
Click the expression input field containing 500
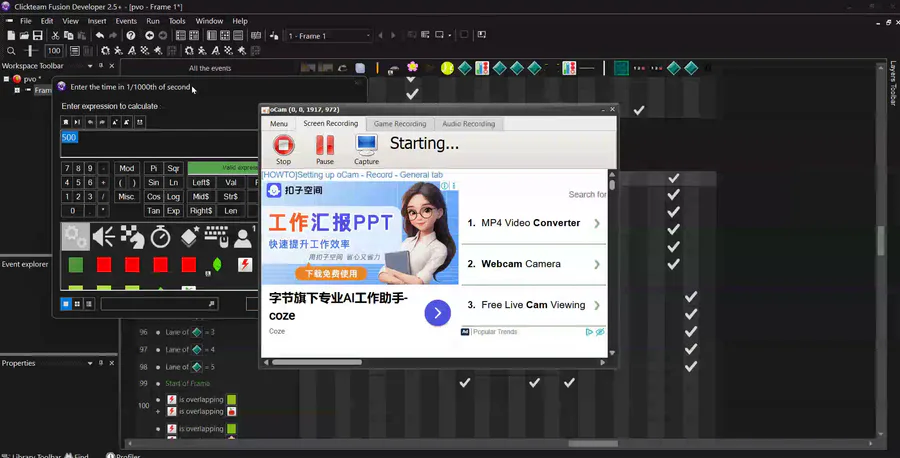pos(160,143)
